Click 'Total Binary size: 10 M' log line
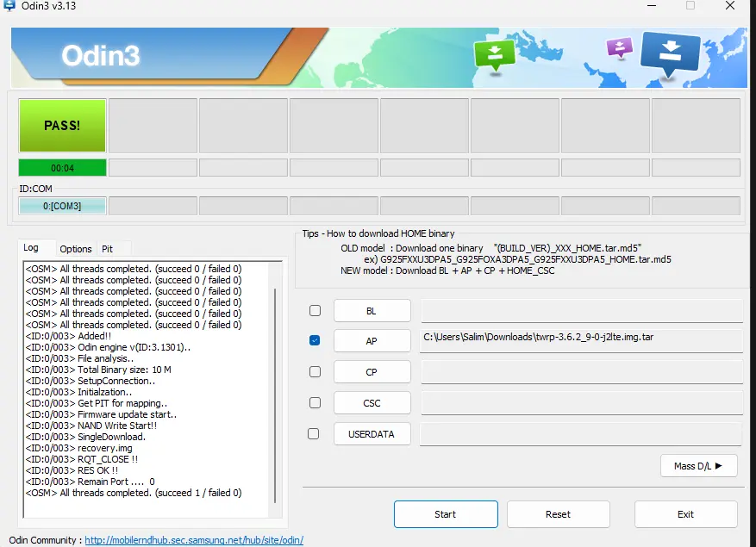756x547 pixels. (98, 370)
